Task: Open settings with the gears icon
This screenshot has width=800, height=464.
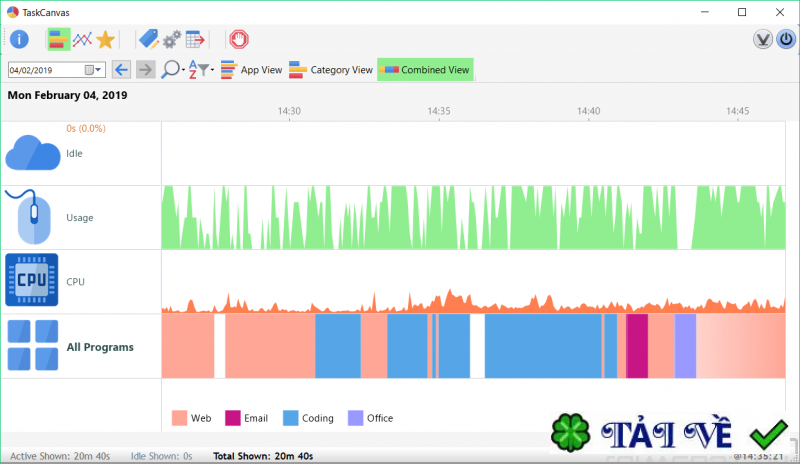Action: 172,39
